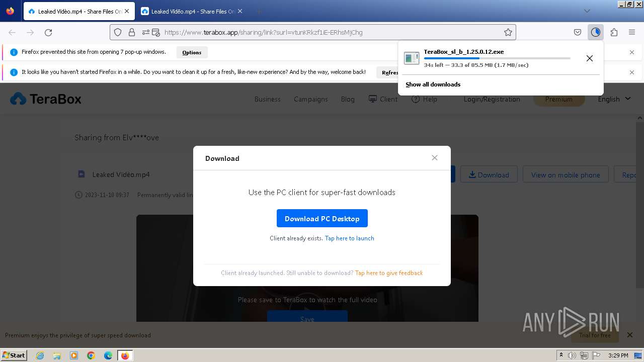This screenshot has width=644, height=362.
Task: Open the volume speaker tray icon
Action: 572,355
